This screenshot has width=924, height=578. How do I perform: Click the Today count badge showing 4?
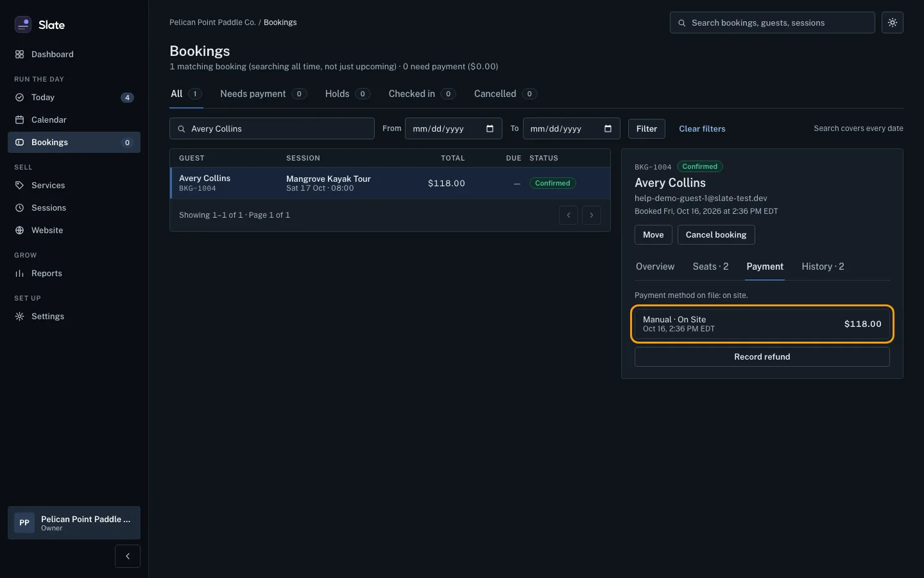(x=128, y=98)
